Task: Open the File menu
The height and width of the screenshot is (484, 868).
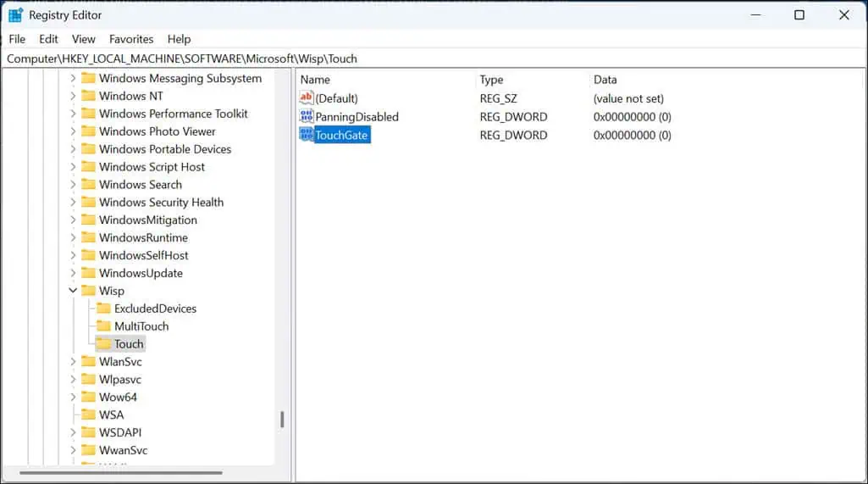Action: [x=17, y=39]
